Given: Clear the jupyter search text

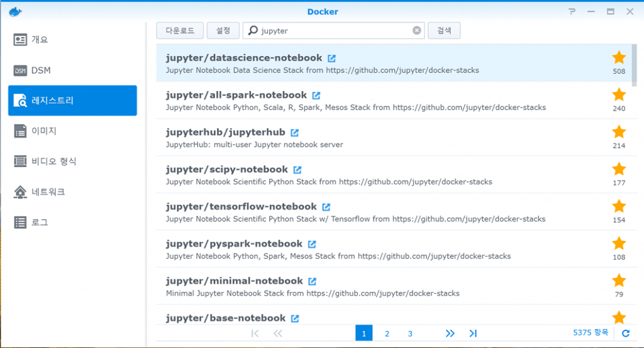Looking at the screenshot, I should click(417, 30).
